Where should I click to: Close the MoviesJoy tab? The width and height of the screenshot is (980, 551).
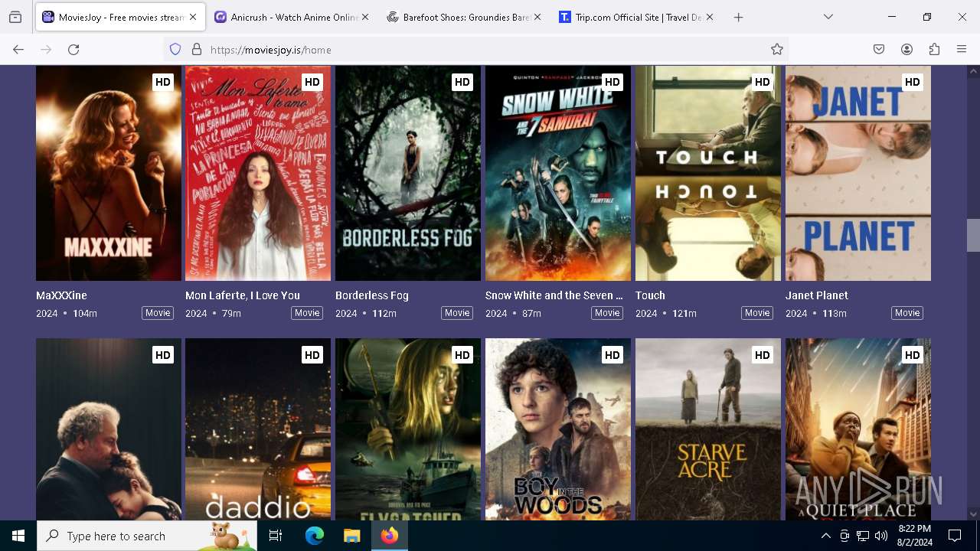(192, 17)
